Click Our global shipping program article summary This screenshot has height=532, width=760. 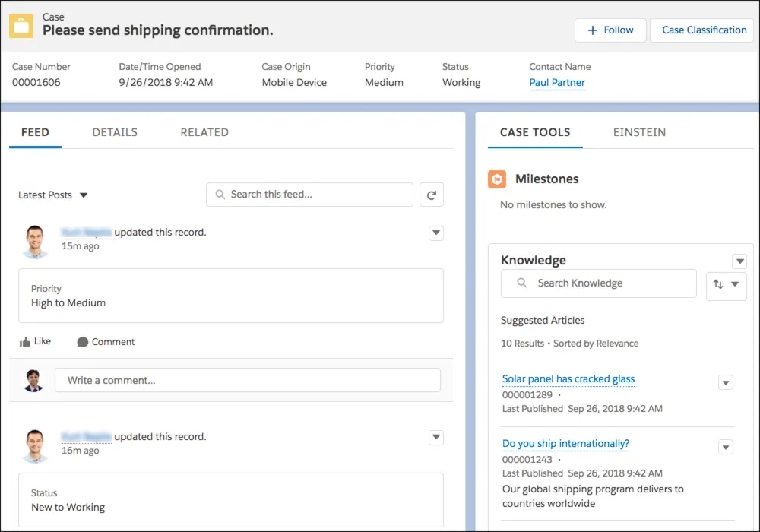[x=593, y=496]
